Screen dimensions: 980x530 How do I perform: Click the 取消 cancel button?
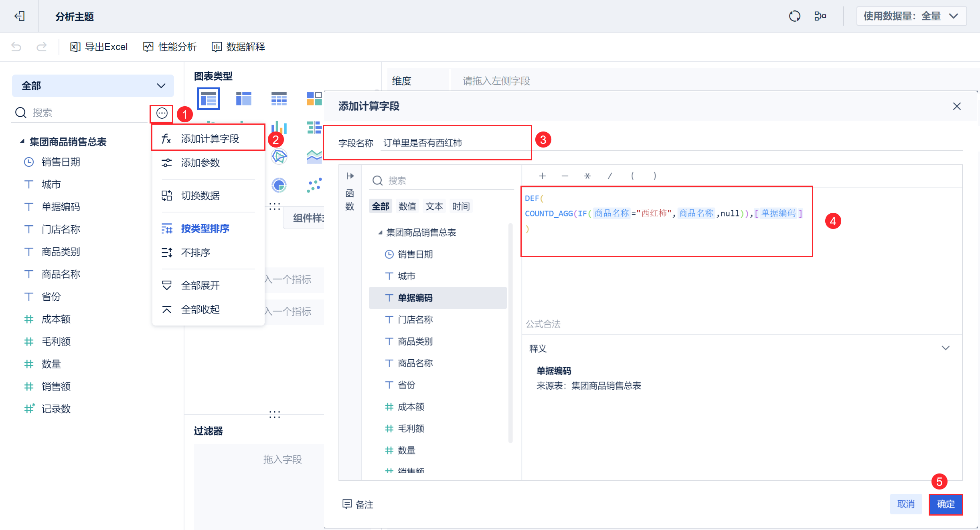point(906,504)
